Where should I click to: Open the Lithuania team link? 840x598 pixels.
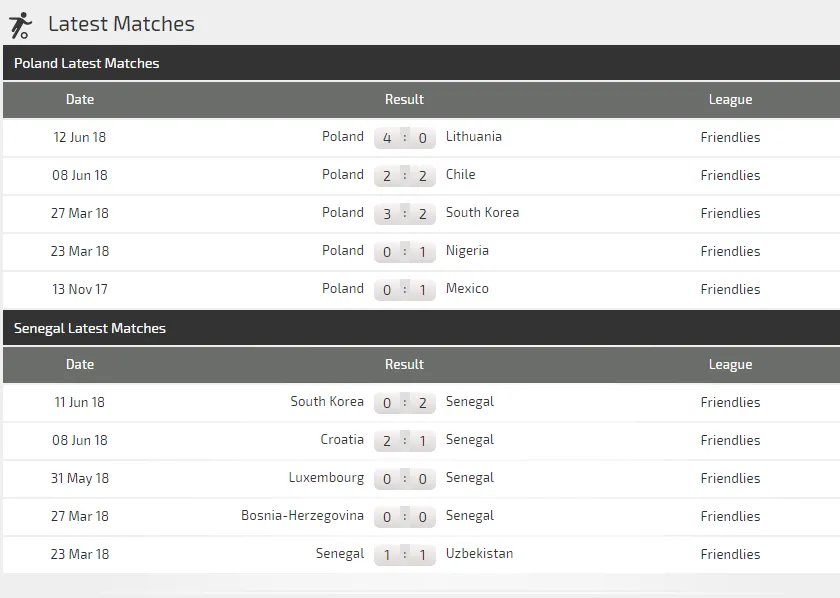coord(474,137)
